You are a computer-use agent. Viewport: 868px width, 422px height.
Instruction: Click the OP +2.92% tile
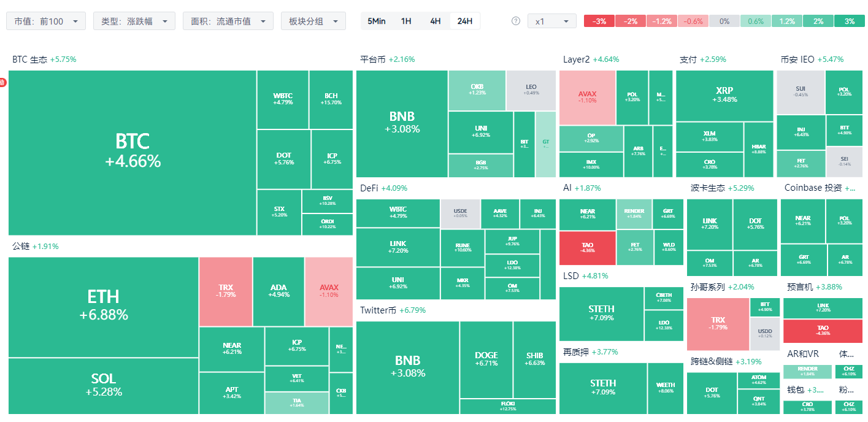[591, 139]
